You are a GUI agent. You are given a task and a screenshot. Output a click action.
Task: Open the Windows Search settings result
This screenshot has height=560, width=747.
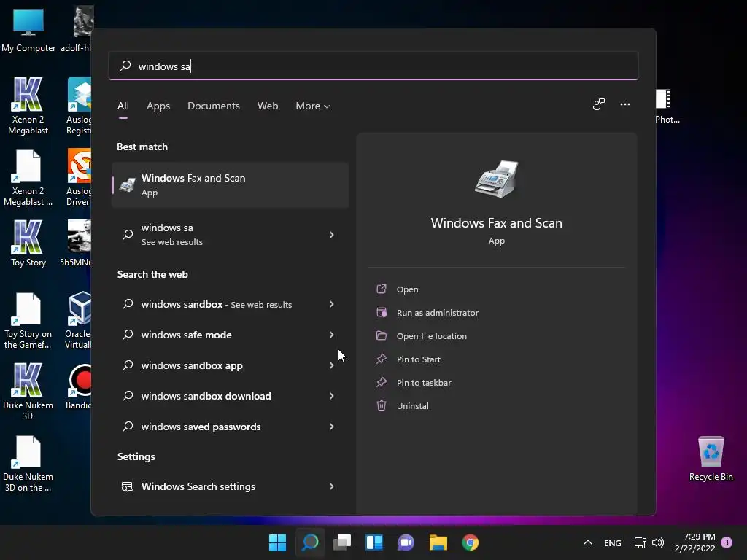click(230, 486)
